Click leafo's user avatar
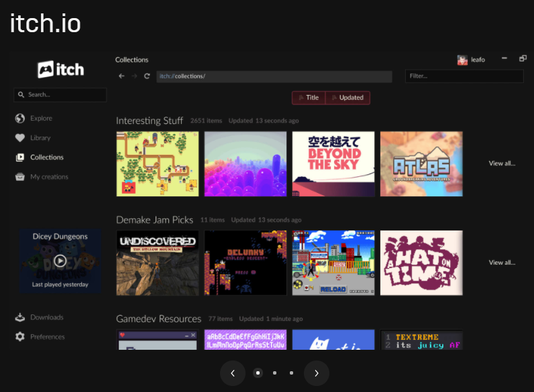 click(x=462, y=60)
